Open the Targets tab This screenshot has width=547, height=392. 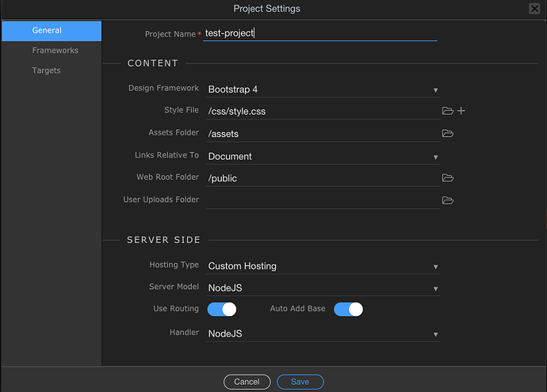52,70
